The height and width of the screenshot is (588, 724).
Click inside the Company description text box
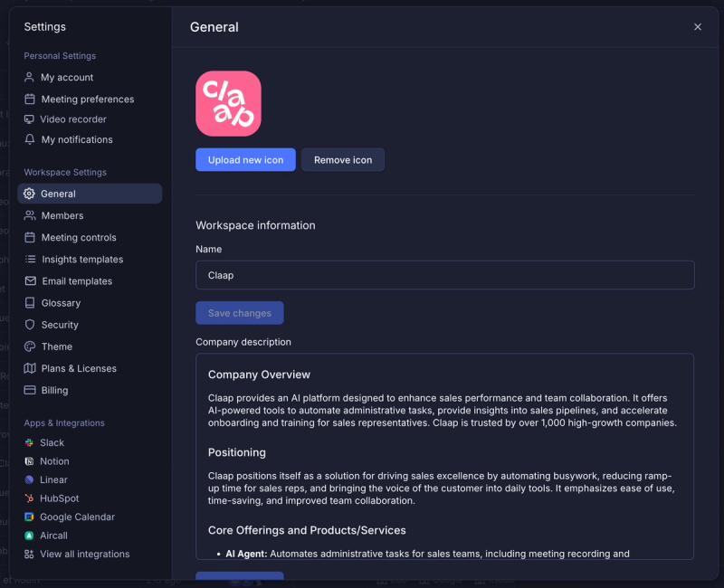[444, 457]
